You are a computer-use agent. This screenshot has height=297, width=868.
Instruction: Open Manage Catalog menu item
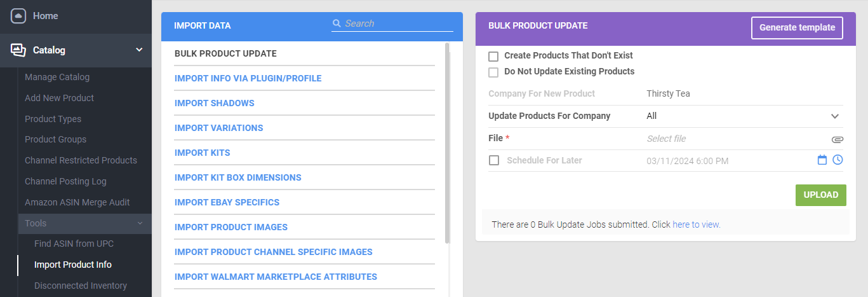(57, 77)
